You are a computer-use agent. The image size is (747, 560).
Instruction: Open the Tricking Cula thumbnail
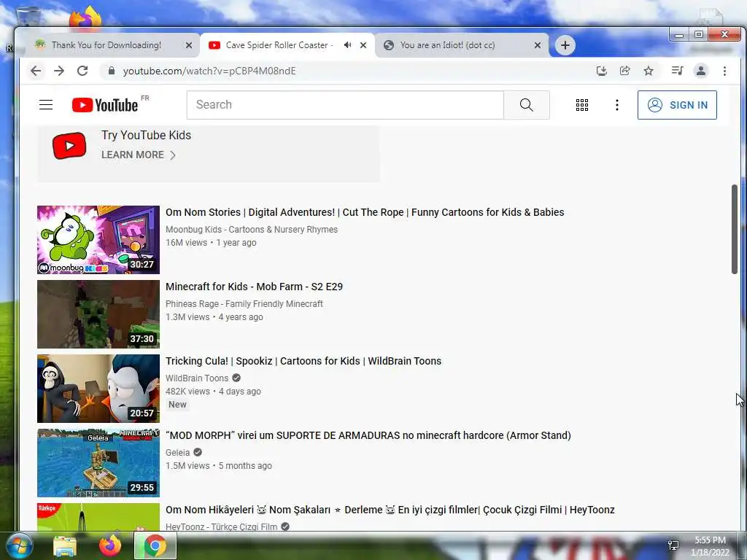[98, 388]
